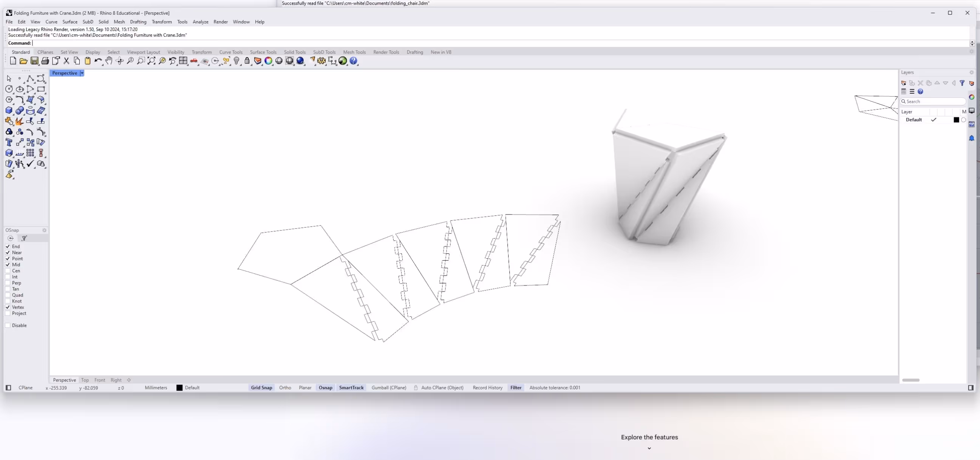Expand the command history scroll arrows
980x460 pixels.
972,43
